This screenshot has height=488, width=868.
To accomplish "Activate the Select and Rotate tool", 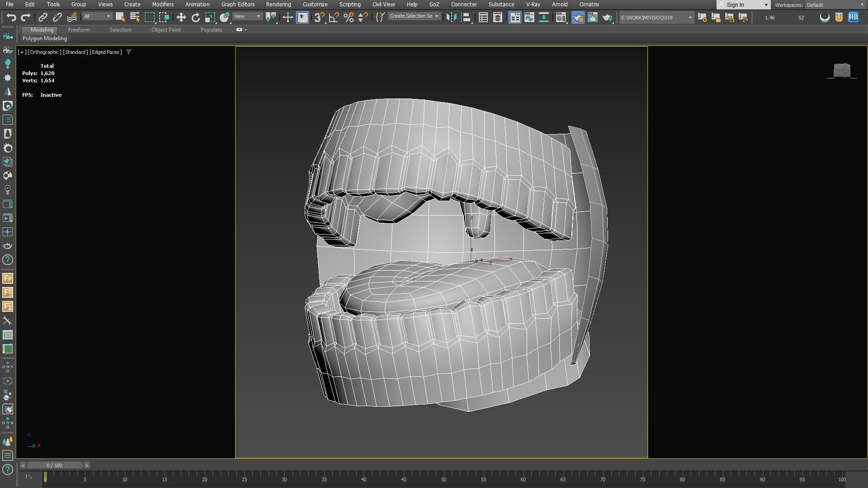I will click(x=195, y=18).
